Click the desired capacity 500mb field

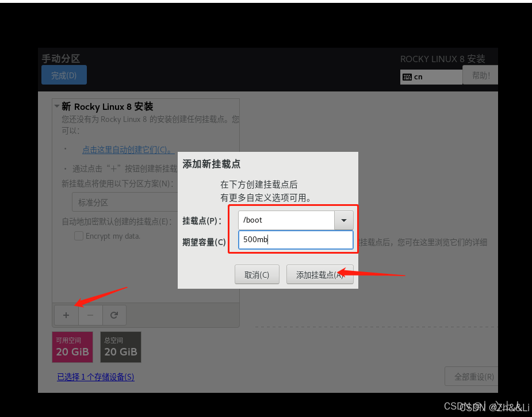[x=296, y=239]
